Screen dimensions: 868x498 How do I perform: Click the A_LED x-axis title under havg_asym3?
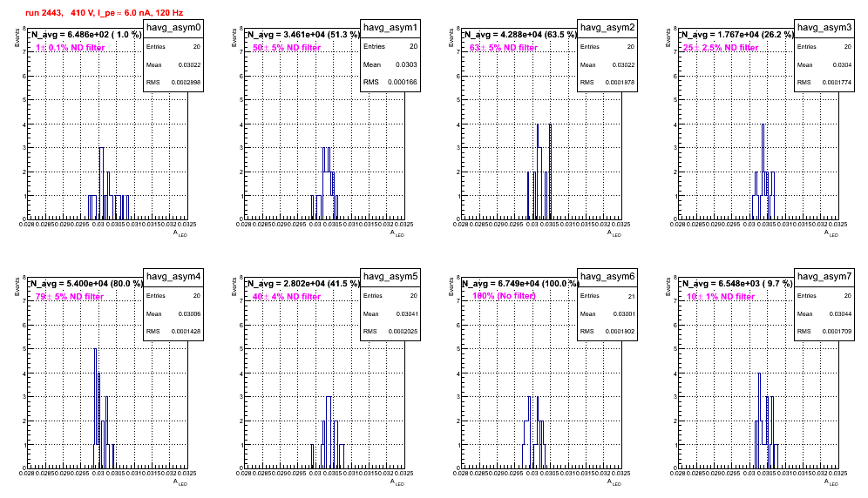click(831, 233)
